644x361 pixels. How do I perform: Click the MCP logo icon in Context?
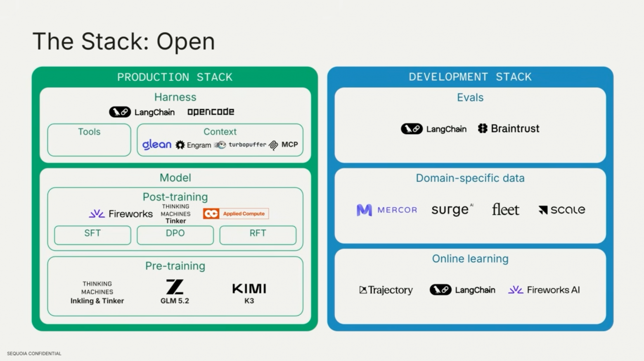pos(273,145)
